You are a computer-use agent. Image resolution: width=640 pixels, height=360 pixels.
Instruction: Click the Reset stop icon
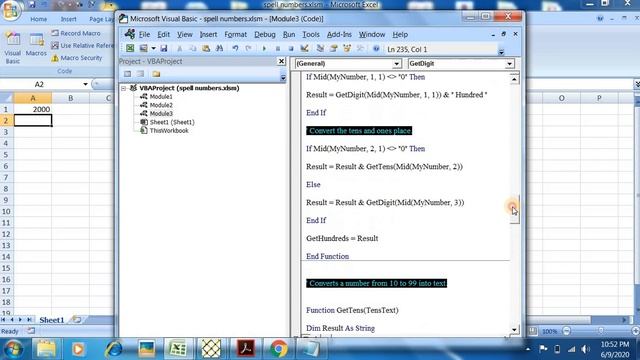[x=291, y=49]
